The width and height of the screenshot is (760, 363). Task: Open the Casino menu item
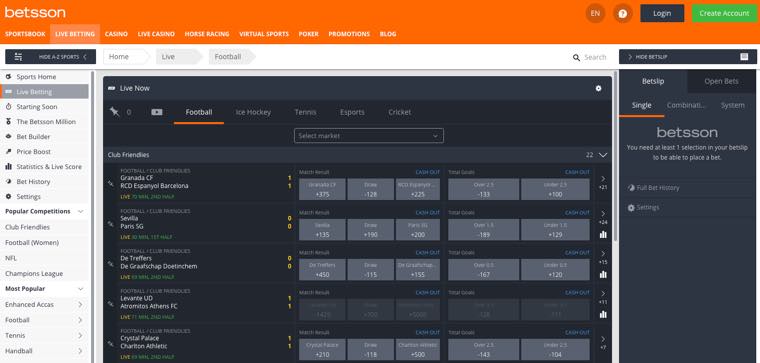click(x=116, y=34)
